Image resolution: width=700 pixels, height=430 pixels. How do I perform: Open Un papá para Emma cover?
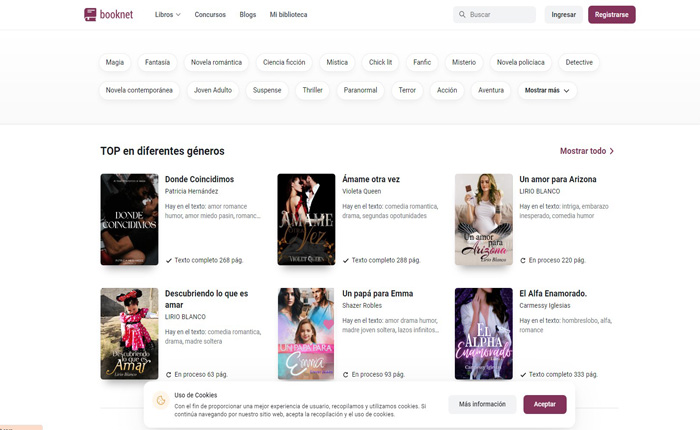tap(306, 334)
